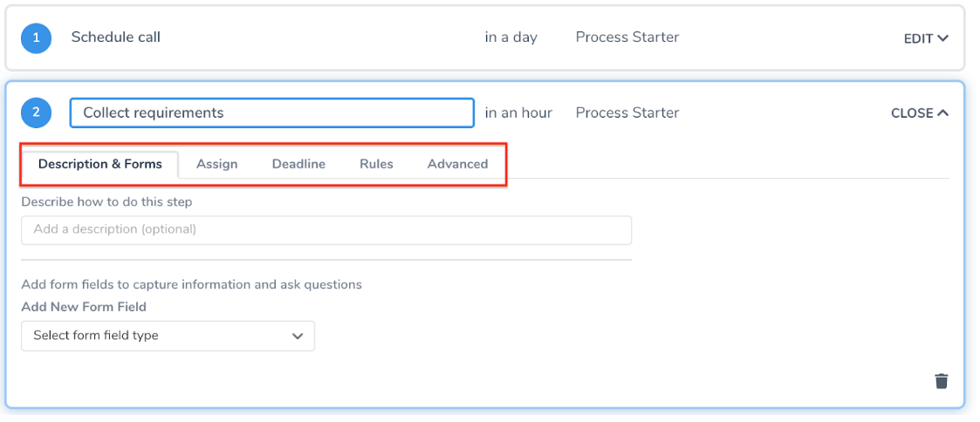Click the Schedule call step title

tap(115, 37)
